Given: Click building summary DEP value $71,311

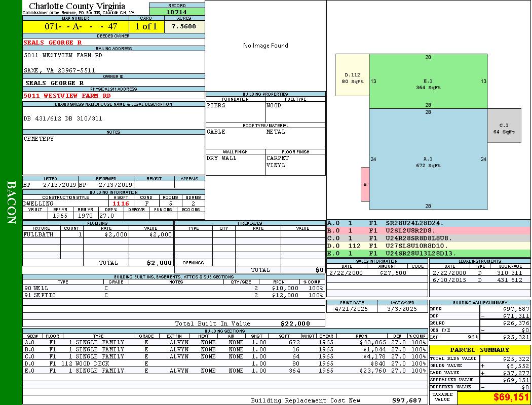Looking at the screenshot, I should 516,316.
